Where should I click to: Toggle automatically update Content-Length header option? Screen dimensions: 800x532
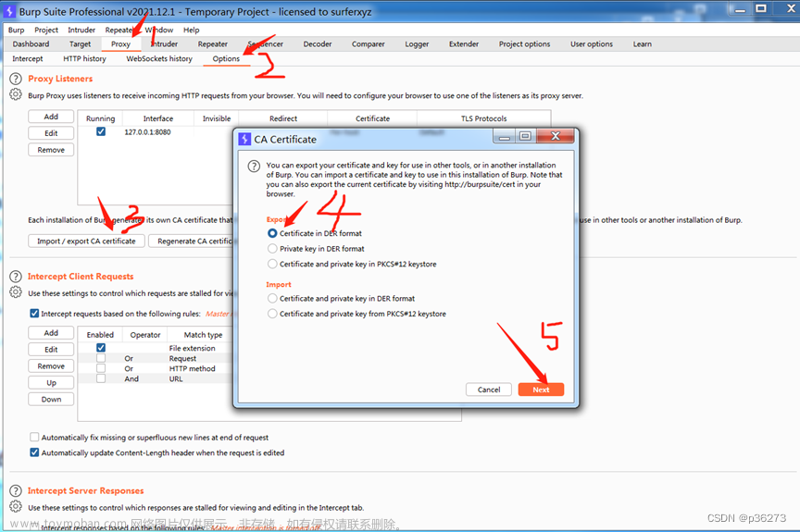[x=34, y=452]
